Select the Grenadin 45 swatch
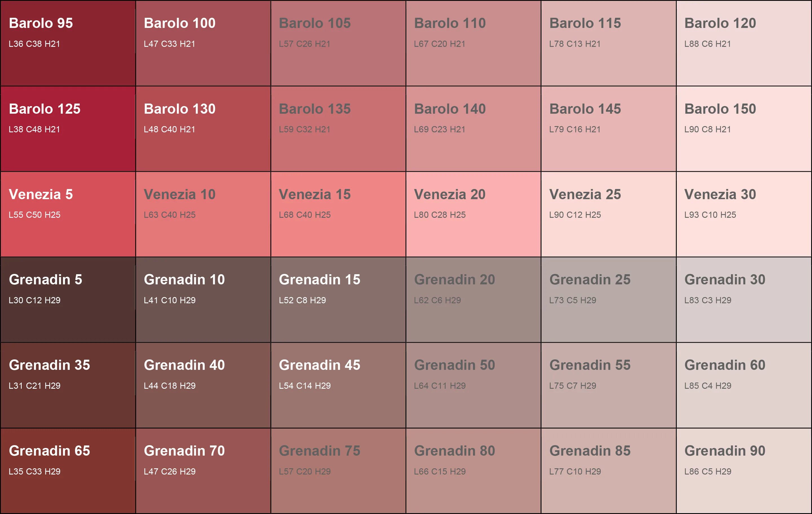The image size is (812, 514). (x=338, y=385)
